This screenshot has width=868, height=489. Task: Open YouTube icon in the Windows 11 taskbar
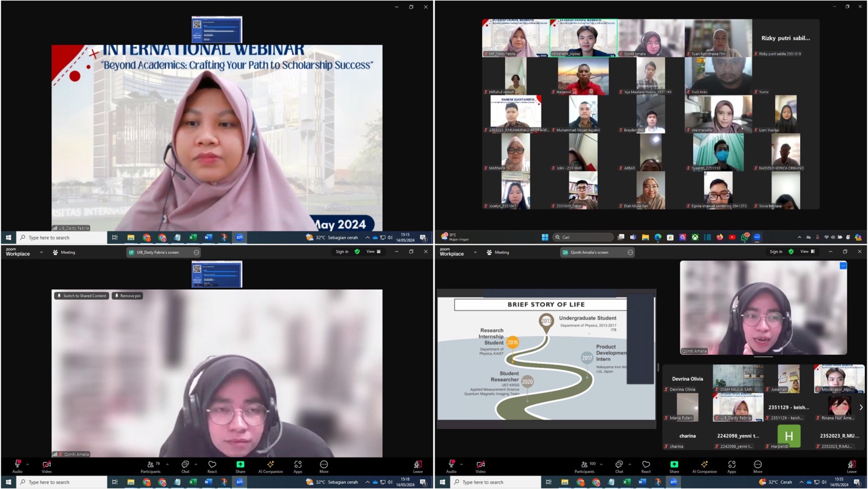pyautogui.click(x=732, y=238)
